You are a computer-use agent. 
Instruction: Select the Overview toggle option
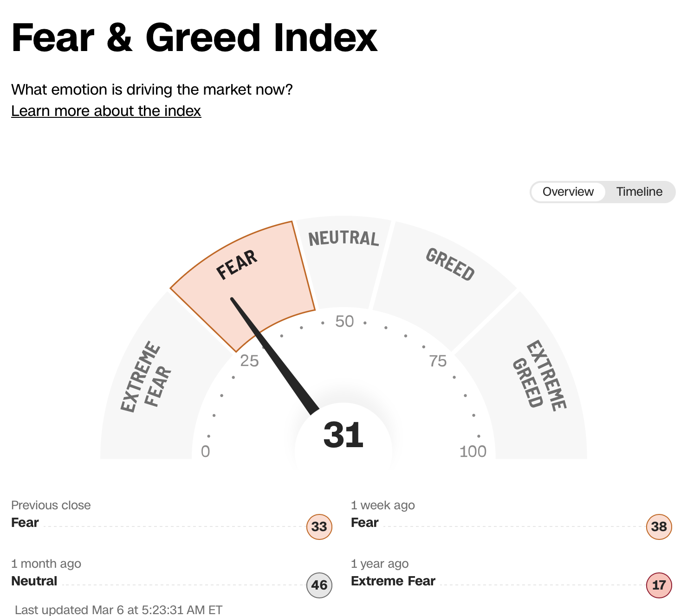click(568, 192)
